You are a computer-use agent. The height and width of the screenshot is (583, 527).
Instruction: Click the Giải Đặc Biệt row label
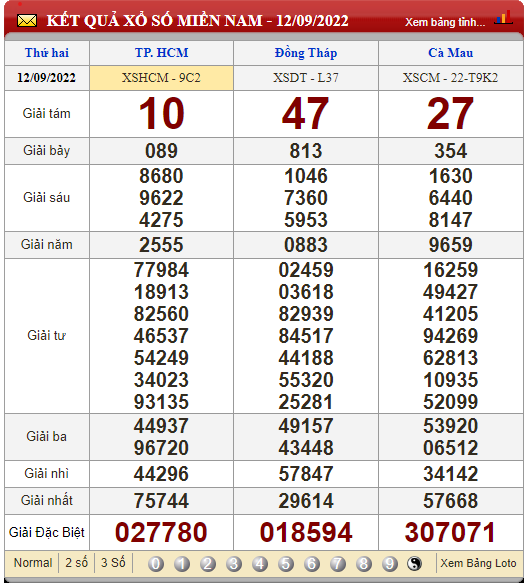pyautogui.click(x=47, y=532)
